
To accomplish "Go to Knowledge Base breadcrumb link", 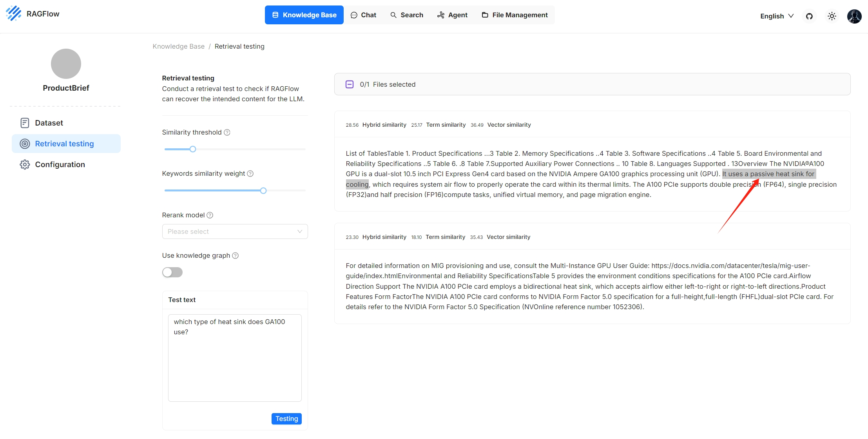I will 178,46.
